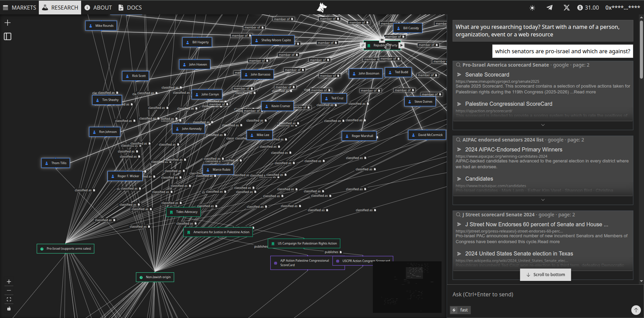644x318 pixels.
Task: Toggle the sidebar panel icon
Action: (8, 36)
